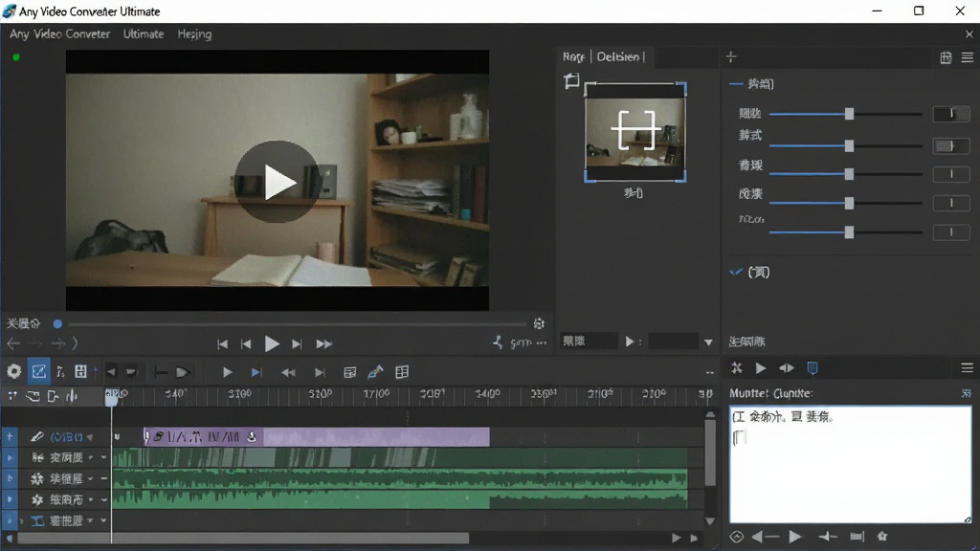
Task: Click the large play overlay on video preview
Action: click(277, 182)
